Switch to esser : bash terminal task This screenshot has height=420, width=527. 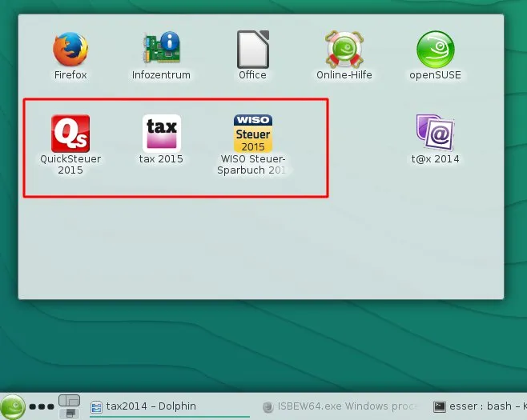click(x=480, y=406)
